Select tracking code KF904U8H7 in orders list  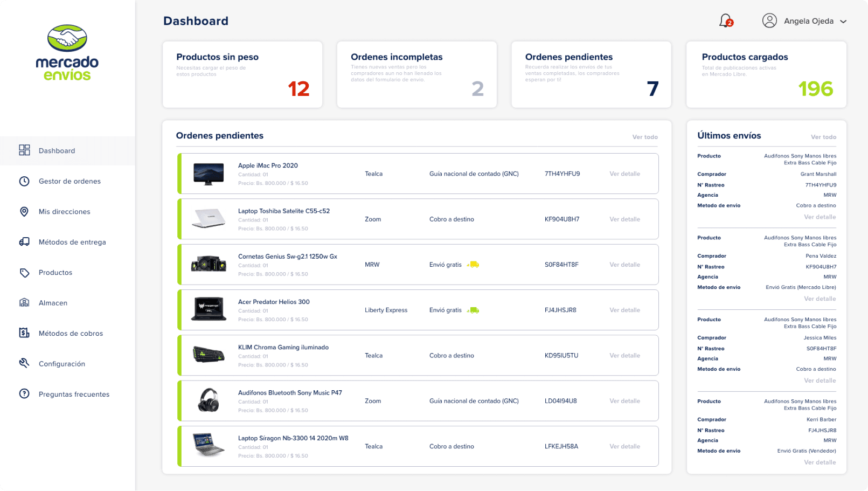coord(562,219)
